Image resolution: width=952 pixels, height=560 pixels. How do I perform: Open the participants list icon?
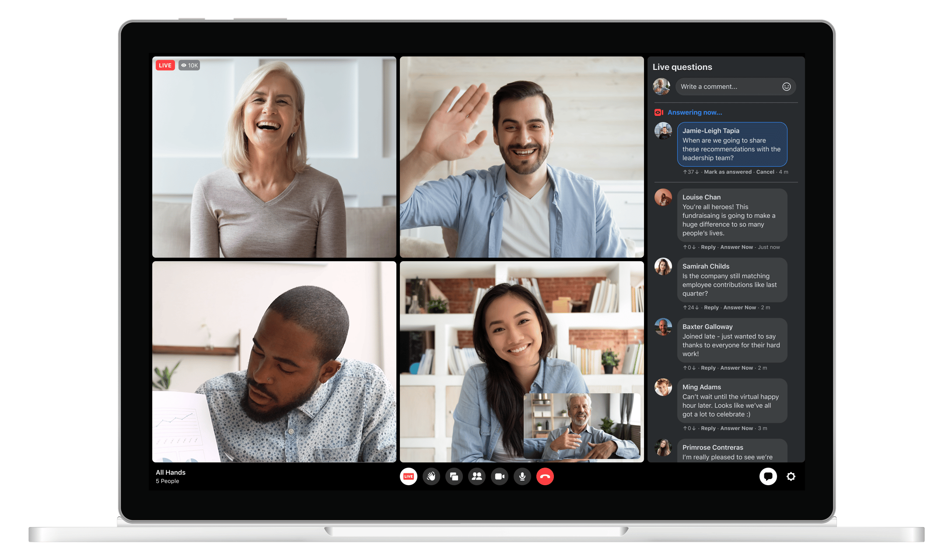(477, 476)
